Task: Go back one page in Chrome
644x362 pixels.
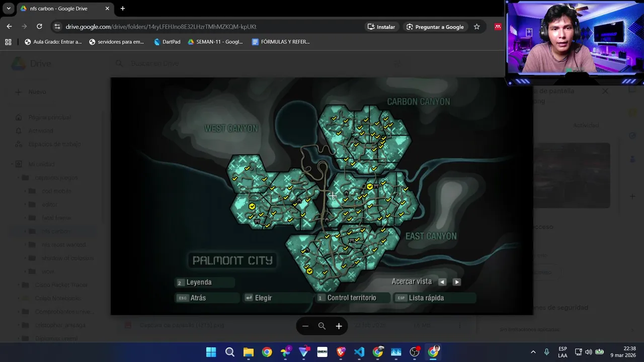Action: tap(9, 27)
